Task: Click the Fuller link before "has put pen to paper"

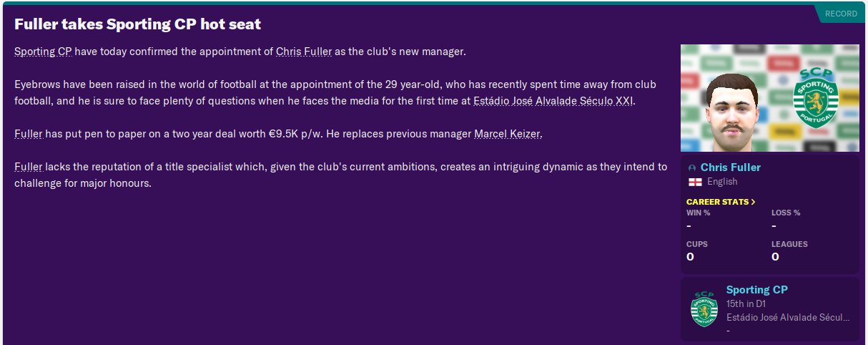Action: tap(29, 134)
